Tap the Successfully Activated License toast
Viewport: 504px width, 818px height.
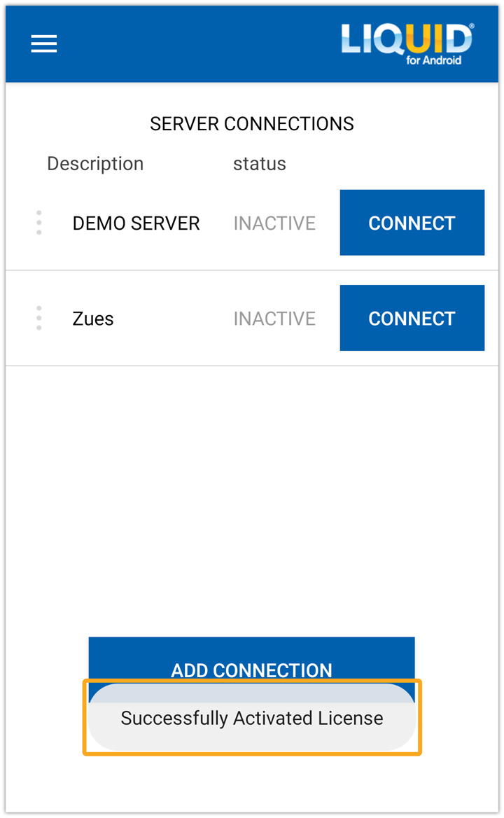point(251,719)
